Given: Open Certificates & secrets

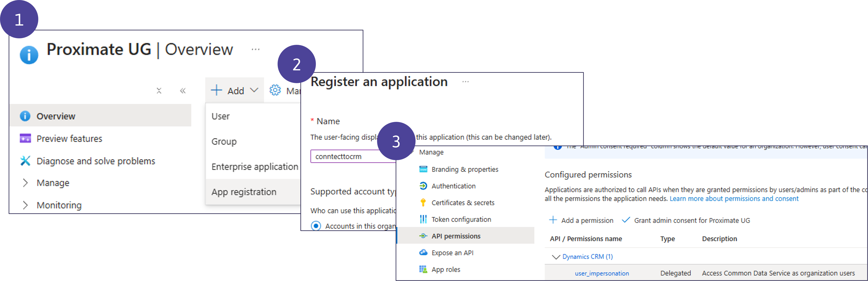Looking at the screenshot, I should (x=463, y=202).
